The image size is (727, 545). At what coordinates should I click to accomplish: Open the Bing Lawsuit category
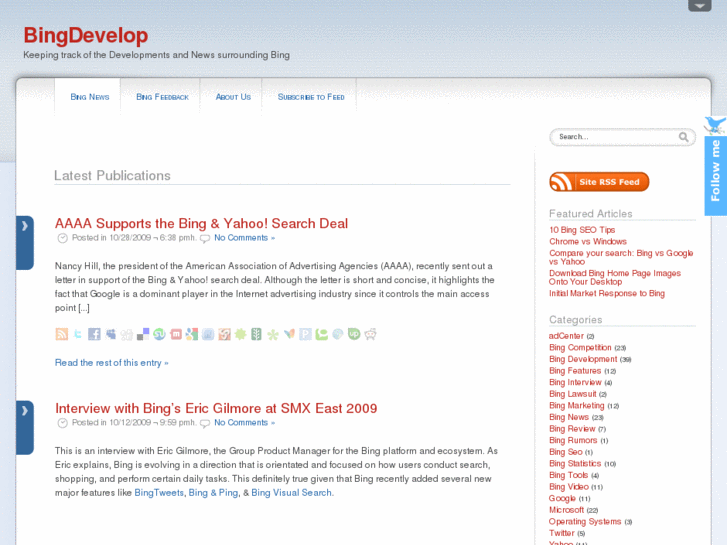pyautogui.click(x=573, y=394)
